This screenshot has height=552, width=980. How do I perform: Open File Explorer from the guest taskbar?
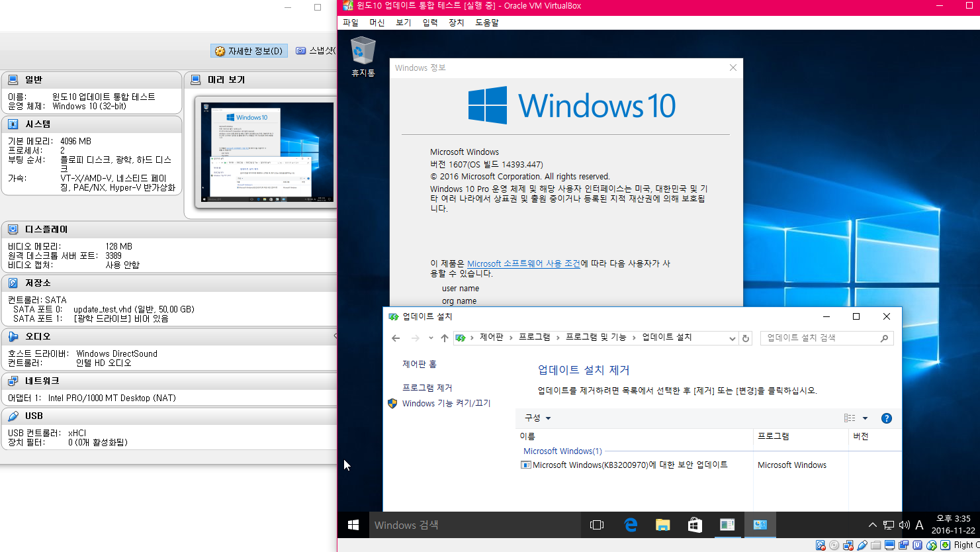pyautogui.click(x=662, y=525)
